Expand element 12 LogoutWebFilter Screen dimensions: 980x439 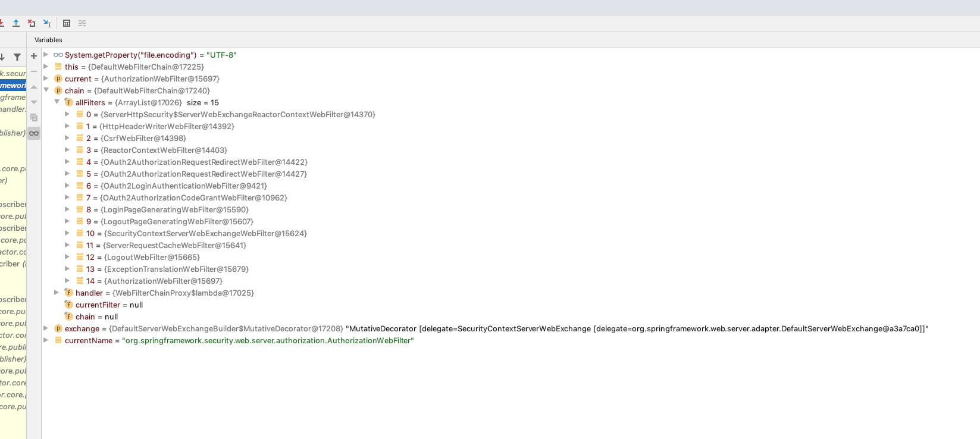point(67,256)
